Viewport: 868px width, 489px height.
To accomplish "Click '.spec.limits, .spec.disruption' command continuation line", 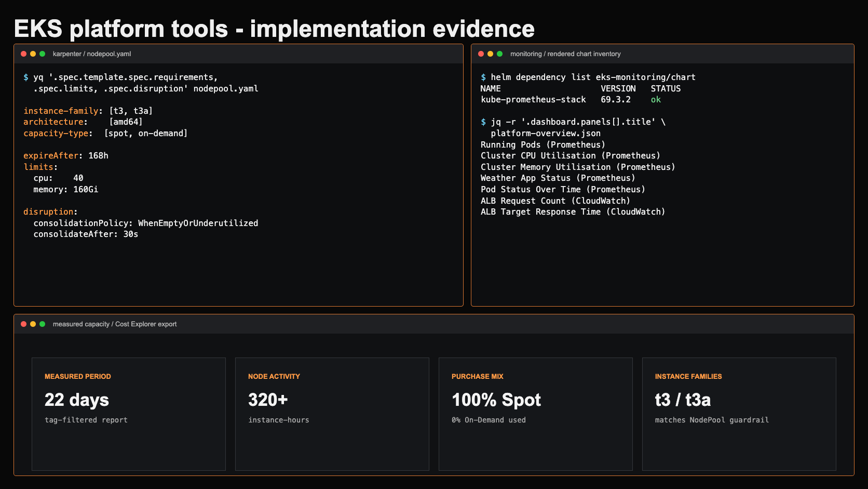I will tap(146, 88).
